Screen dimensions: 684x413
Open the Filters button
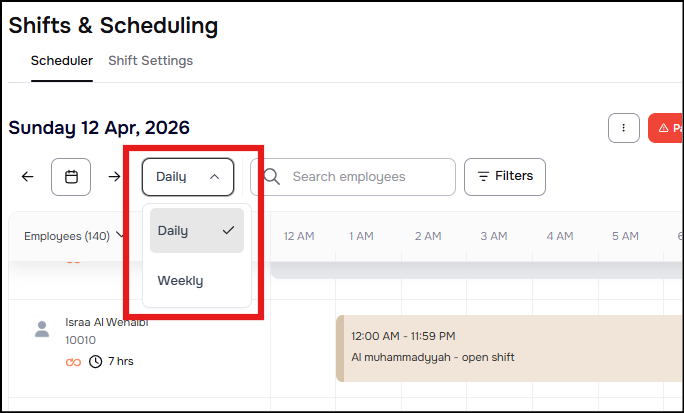coord(505,177)
